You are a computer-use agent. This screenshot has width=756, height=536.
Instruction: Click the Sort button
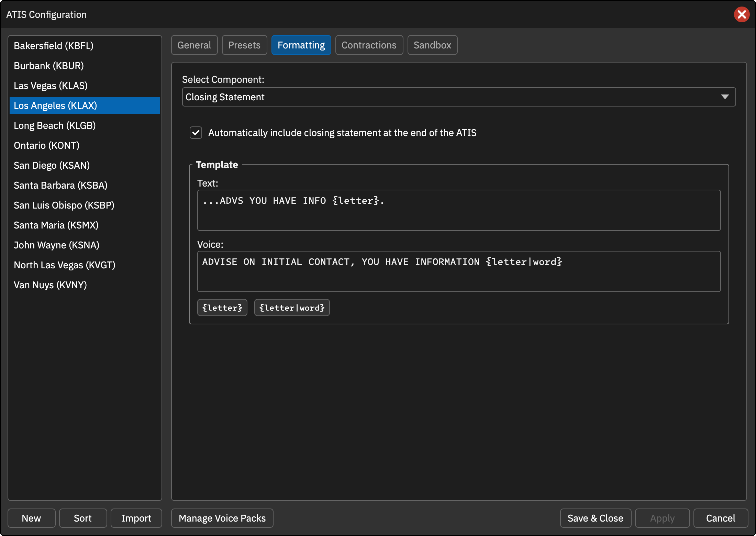coord(83,518)
